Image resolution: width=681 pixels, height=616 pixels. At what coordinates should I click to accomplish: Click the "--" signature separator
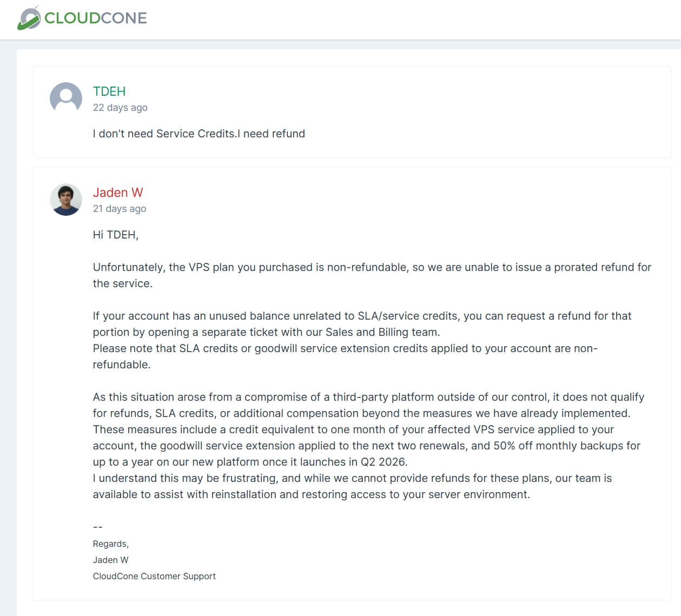pos(98,527)
